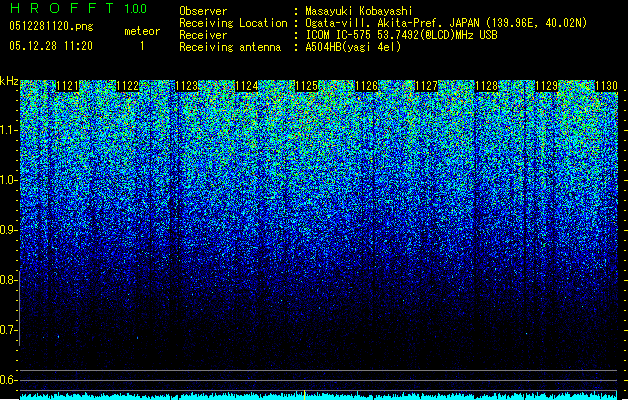Click the meteor count label

pyautogui.click(x=142, y=31)
